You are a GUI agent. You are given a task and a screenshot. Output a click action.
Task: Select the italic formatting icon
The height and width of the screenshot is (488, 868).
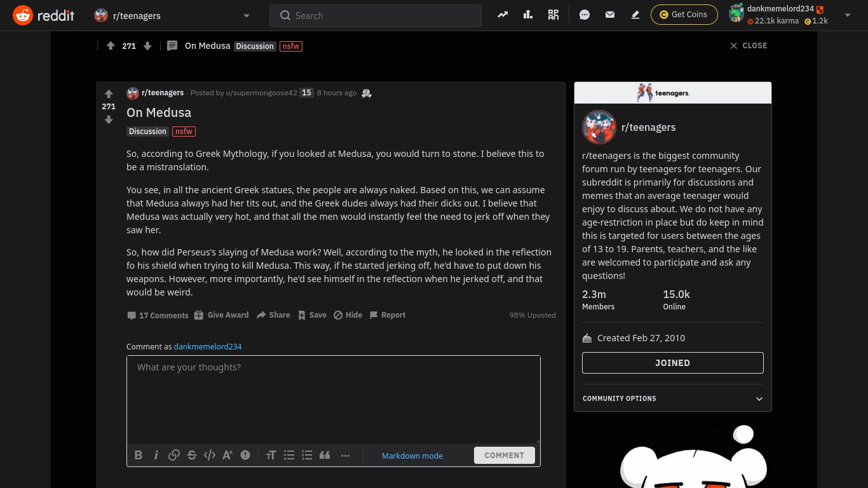(156, 455)
